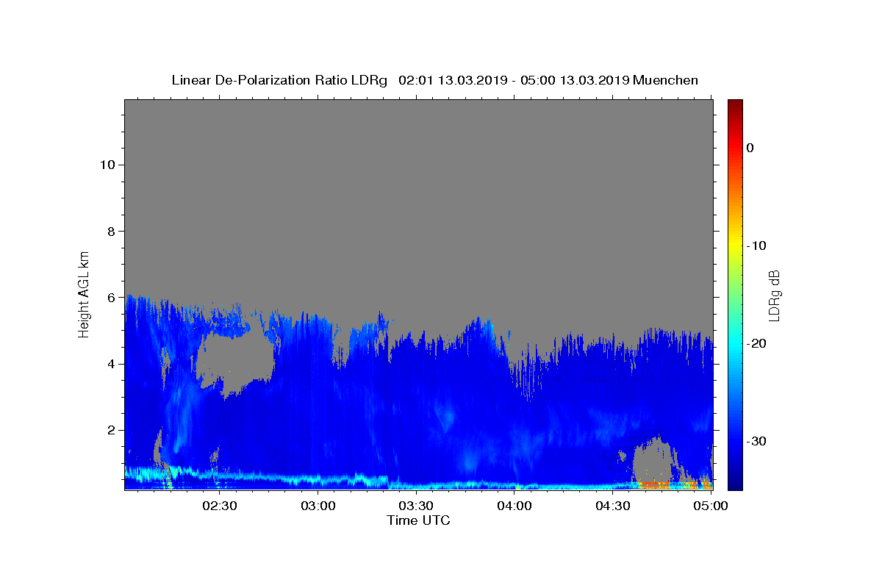Select the 03:00 time tick label

pos(318,506)
